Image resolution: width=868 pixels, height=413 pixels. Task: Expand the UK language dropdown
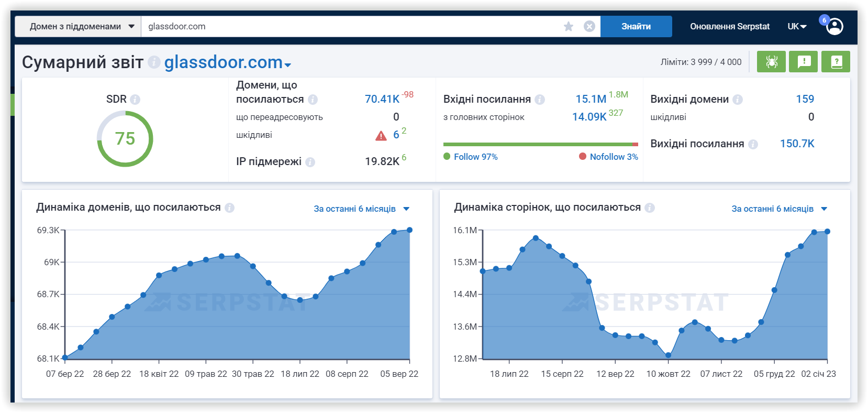797,26
